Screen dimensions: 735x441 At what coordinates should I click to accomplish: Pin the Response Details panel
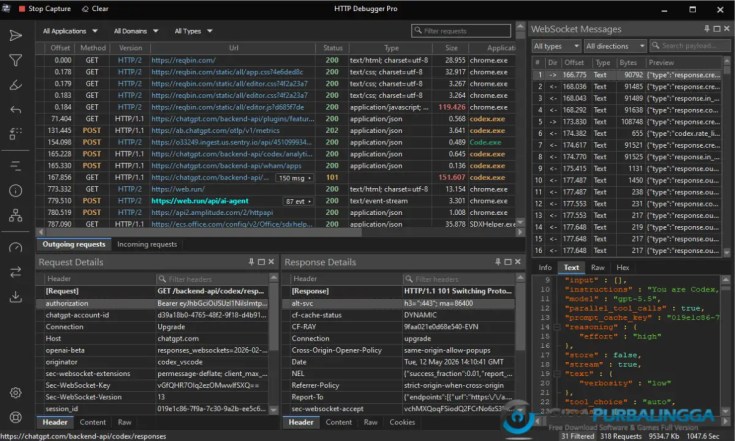pyautogui.click(x=498, y=262)
